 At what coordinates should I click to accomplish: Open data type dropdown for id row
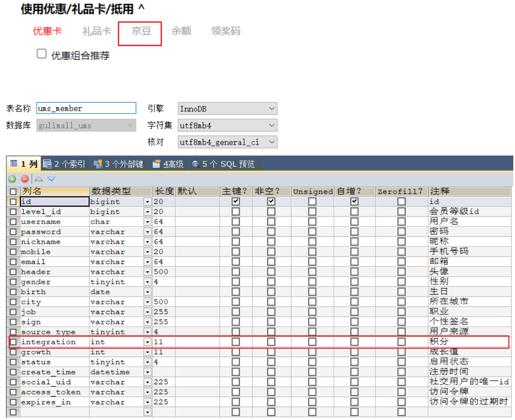pos(147,202)
